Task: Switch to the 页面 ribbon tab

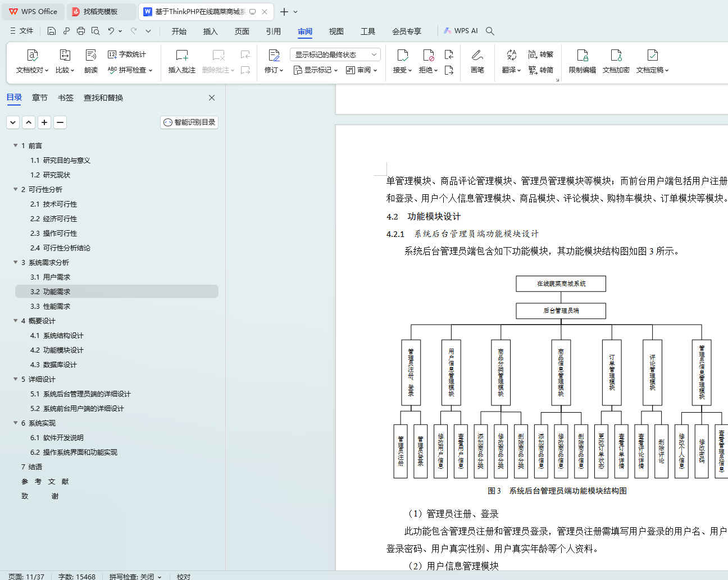Action: click(x=242, y=31)
